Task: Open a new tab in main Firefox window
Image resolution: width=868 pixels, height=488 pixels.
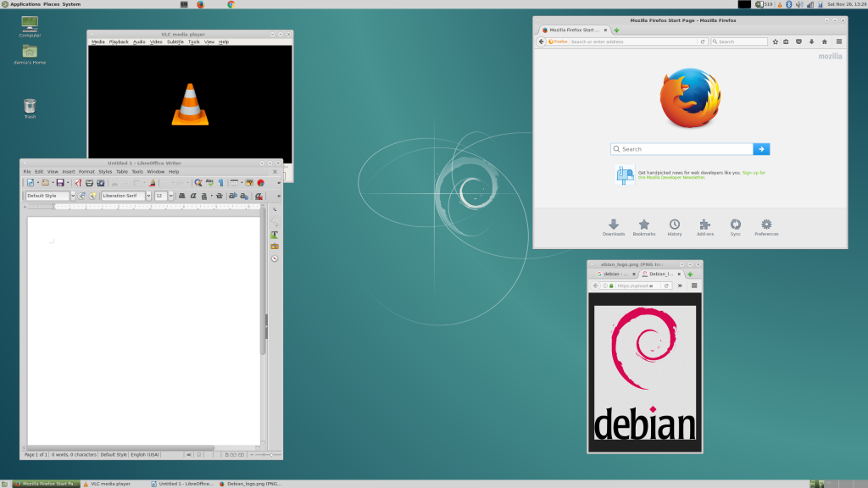Action: coord(616,30)
